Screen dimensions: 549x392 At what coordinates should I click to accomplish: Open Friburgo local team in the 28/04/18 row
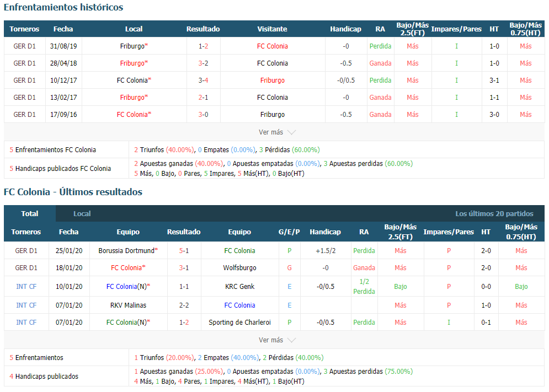(x=134, y=63)
